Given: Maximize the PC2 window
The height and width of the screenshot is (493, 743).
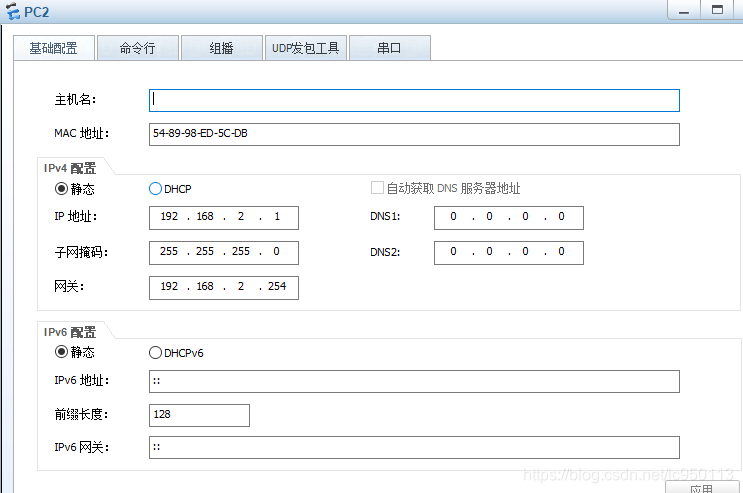Looking at the screenshot, I should click(x=717, y=10).
